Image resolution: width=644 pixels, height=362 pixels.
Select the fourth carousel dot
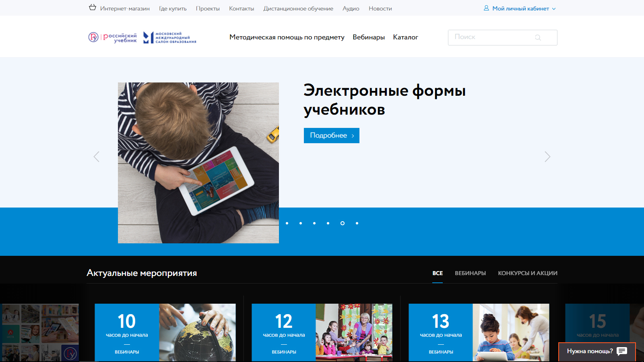pyautogui.click(x=328, y=223)
